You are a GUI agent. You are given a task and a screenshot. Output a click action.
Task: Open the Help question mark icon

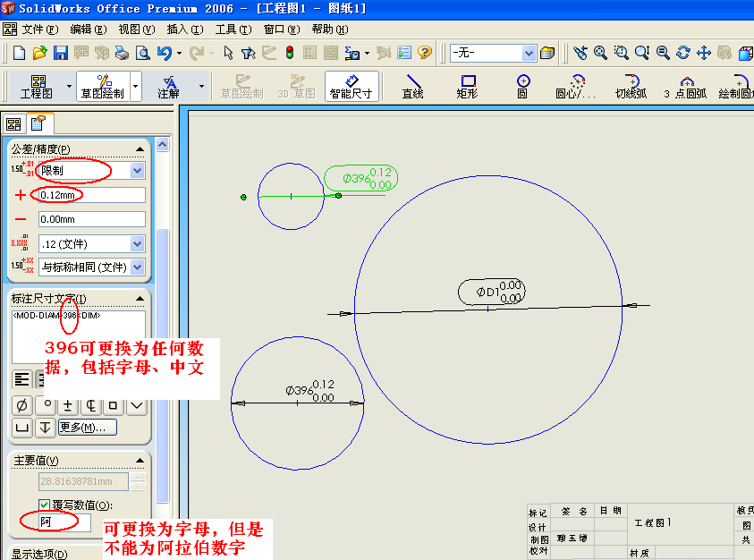coord(425,53)
